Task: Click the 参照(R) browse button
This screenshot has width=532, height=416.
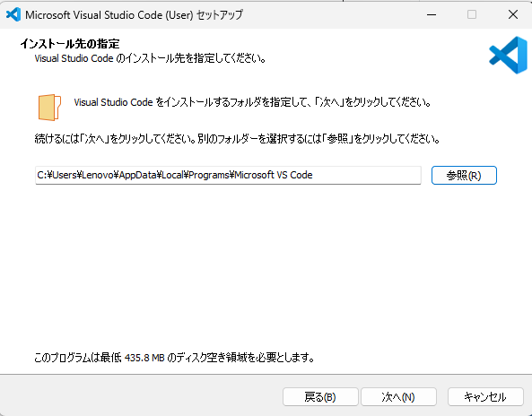Action: [x=464, y=176]
